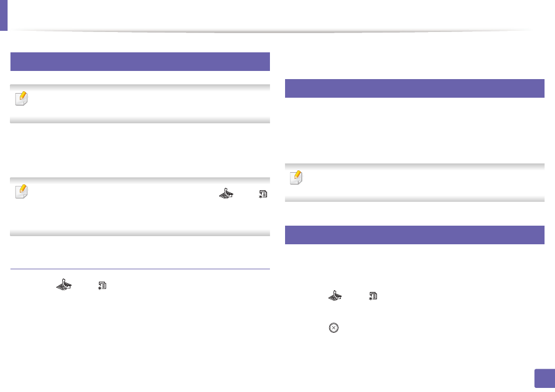The image size is (555, 392).
Task: Click the left column's purple section heading bar
Action: click(140, 62)
